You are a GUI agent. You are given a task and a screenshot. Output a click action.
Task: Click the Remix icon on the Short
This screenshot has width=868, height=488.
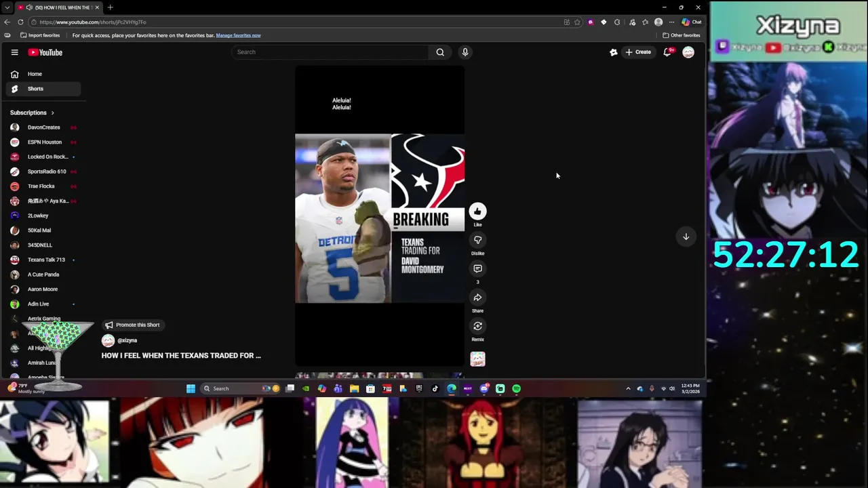[477, 326]
